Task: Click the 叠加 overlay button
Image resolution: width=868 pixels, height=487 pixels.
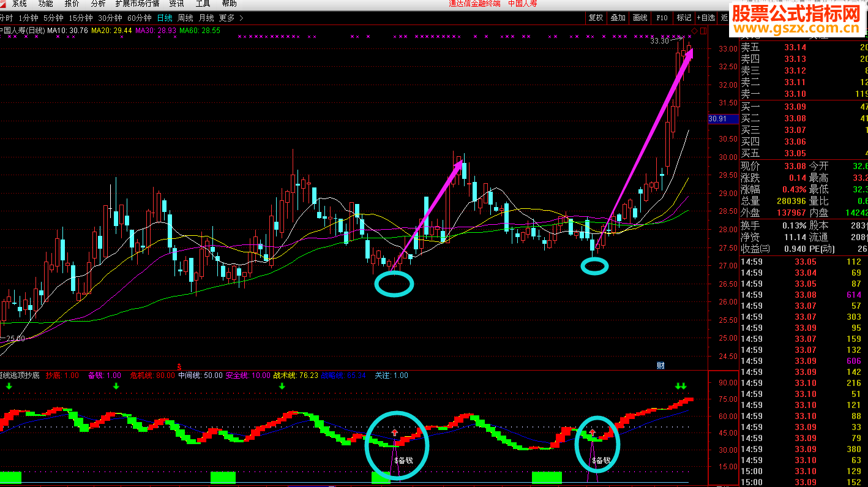Action: [618, 18]
